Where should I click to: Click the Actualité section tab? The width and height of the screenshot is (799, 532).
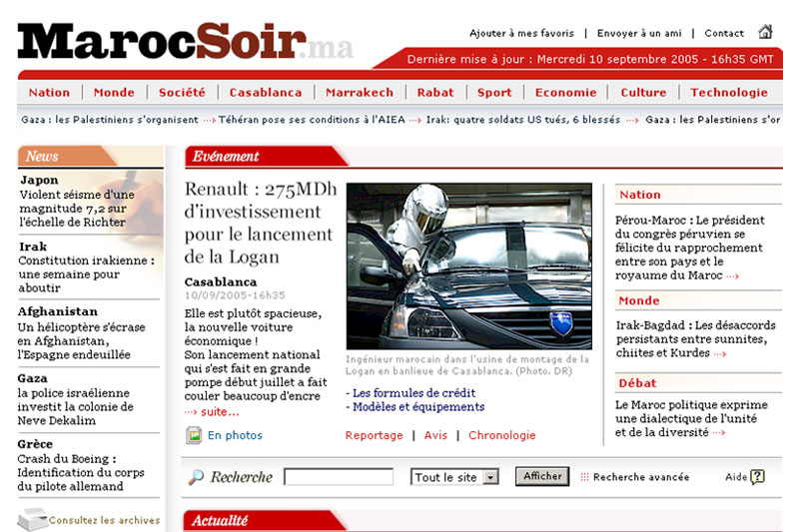(x=263, y=521)
